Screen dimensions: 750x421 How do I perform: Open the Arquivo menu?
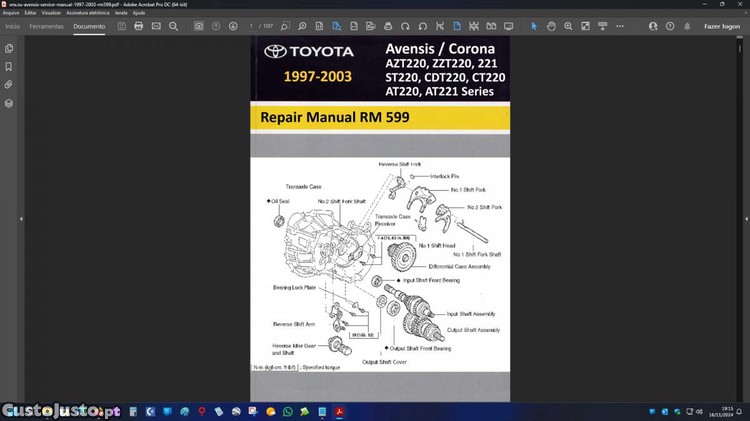[10, 13]
